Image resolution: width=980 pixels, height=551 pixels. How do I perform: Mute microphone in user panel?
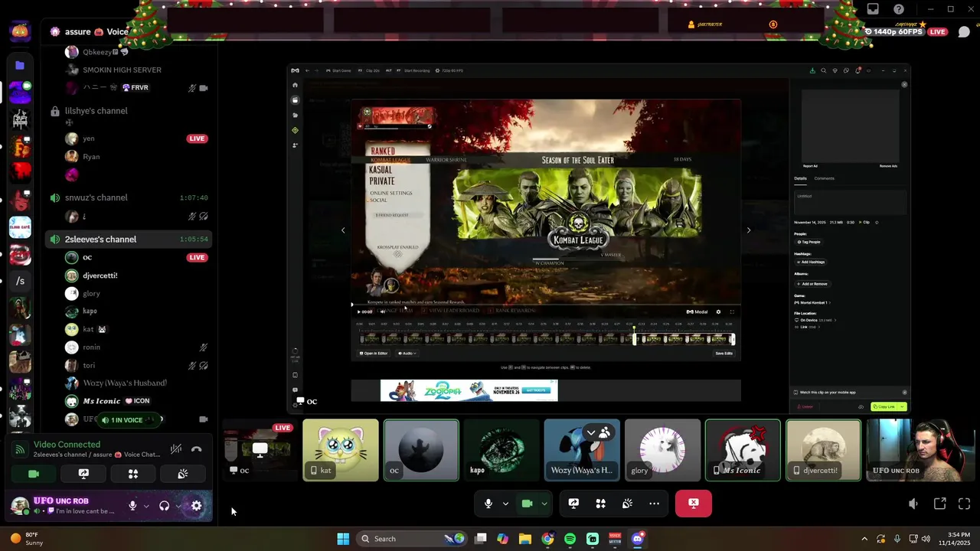[132, 506]
